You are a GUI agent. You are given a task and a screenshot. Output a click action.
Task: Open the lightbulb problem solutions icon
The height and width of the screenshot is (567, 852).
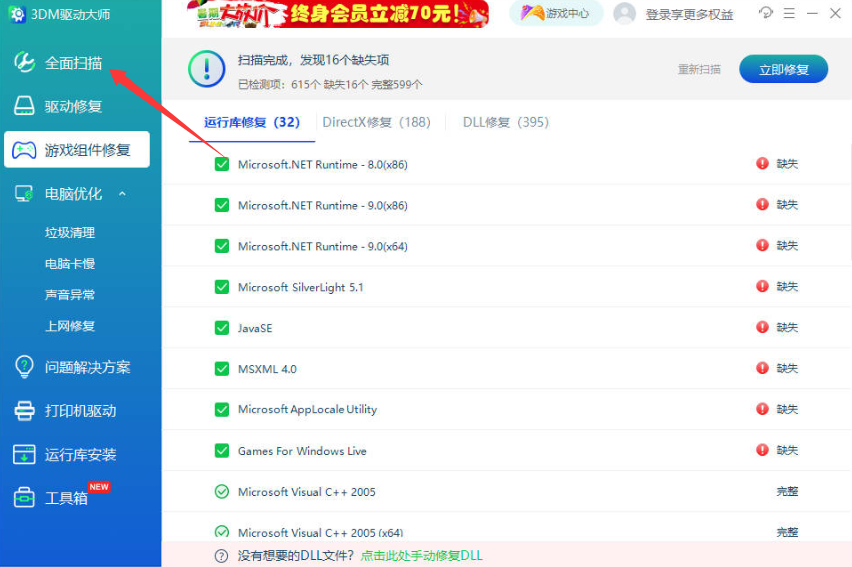click(24, 367)
